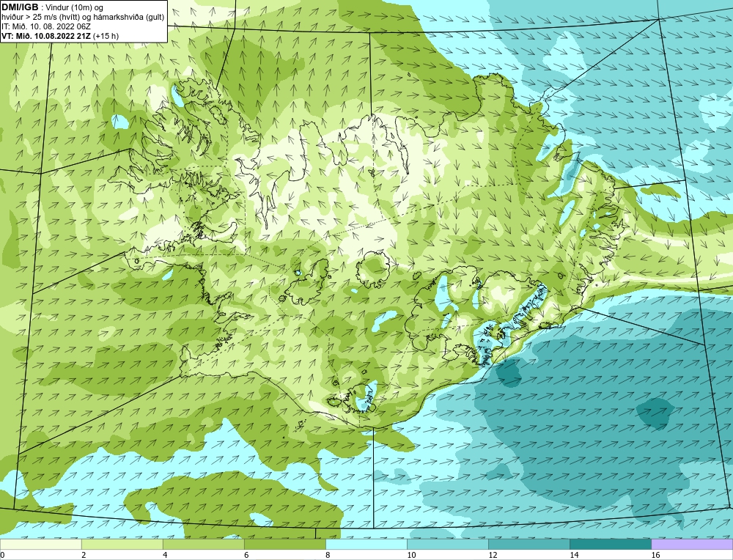The image size is (733, 560).
Task: Click the purple legend swatch above 16 m/s
Action: click(x=692, y=544)
